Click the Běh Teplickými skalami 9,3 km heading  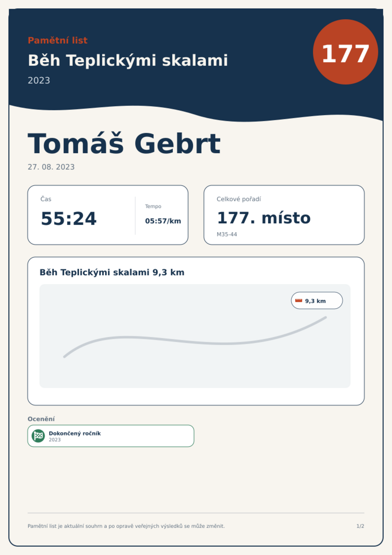[112, 272]
